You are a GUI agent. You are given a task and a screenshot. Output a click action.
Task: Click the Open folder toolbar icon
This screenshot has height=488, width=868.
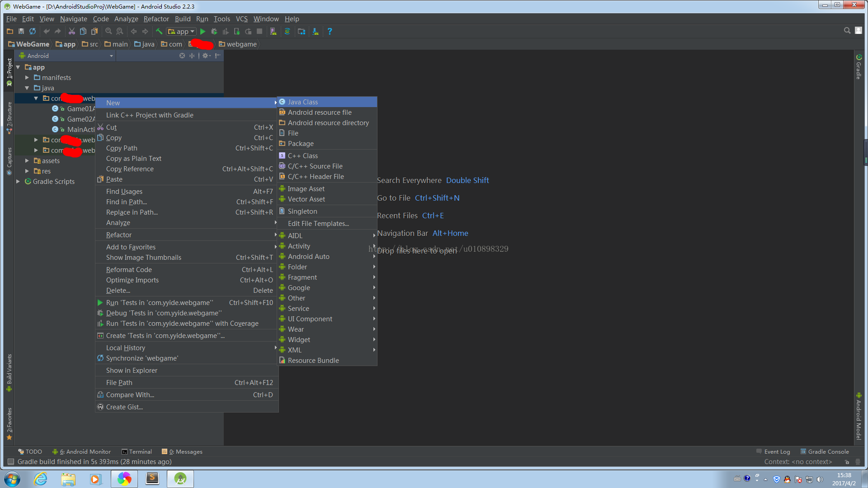[x=10, y=31]
